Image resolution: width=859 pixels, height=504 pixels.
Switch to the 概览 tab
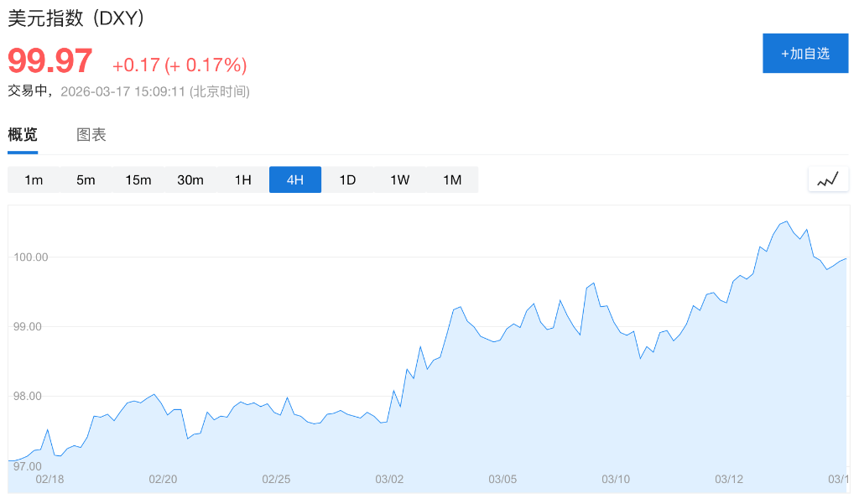(23, 135)
